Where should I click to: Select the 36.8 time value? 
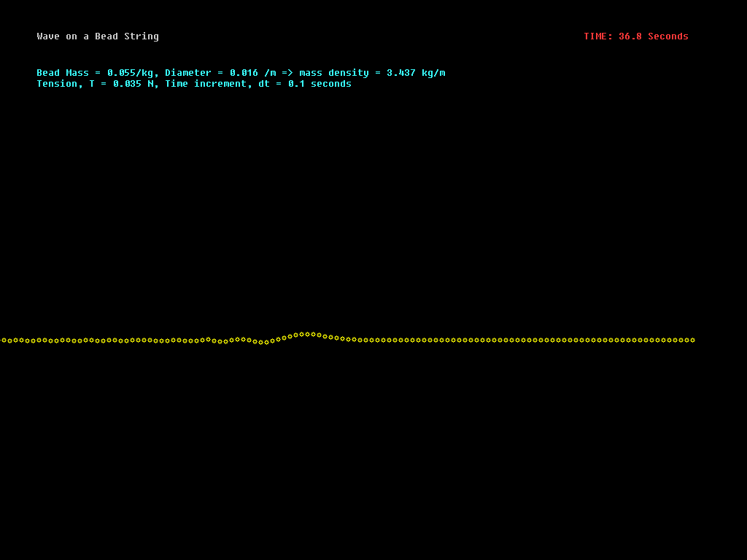click(x=630, y=36)
